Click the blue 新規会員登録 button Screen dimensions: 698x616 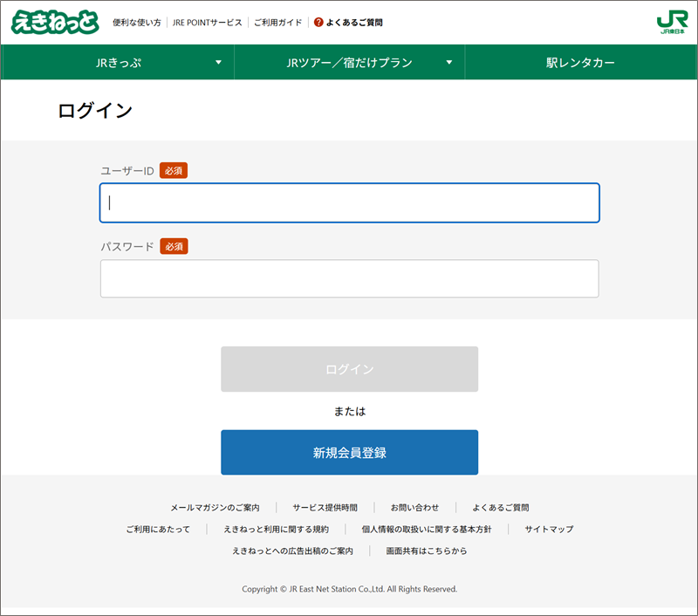(x=349, y=453)
